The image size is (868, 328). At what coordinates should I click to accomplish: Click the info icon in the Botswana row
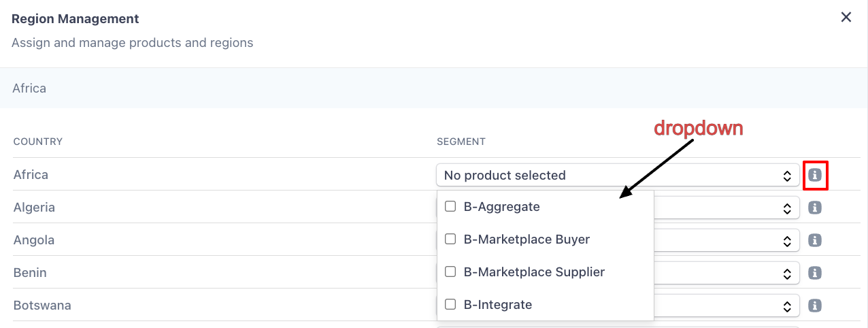pyautogui.click(x=815, y=306)
